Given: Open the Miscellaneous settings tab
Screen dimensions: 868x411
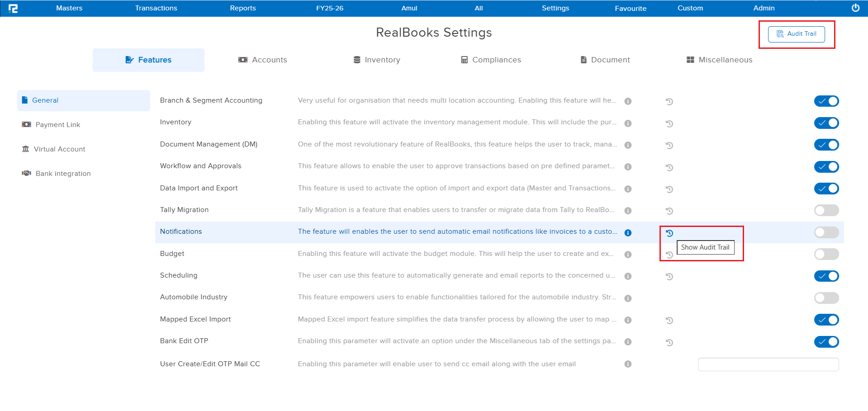Looking at the screenshot, I should tap(719, 60).
